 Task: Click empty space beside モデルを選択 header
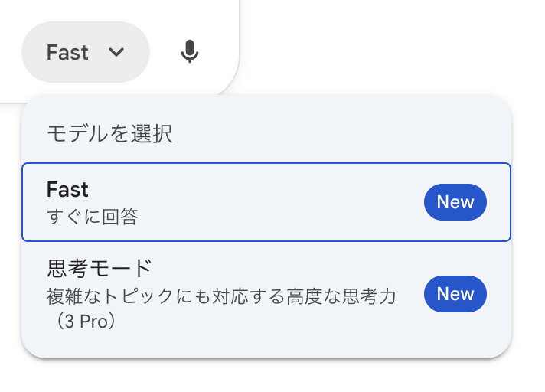click(344, 134)
